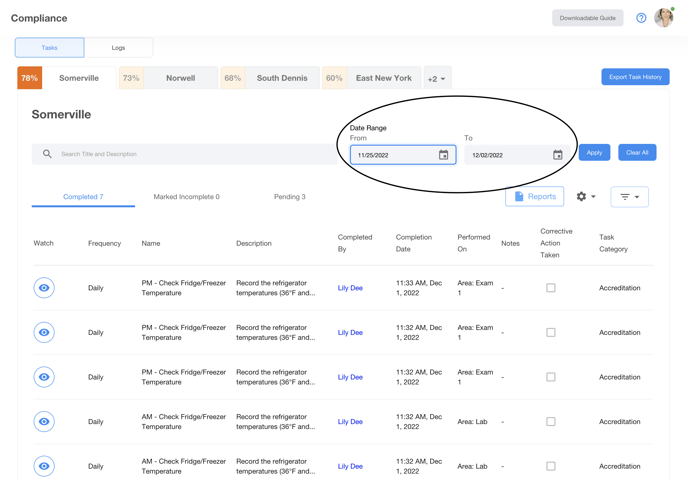Open the user profile avatar
Screen dimensions: 688x481
(664, 18)
